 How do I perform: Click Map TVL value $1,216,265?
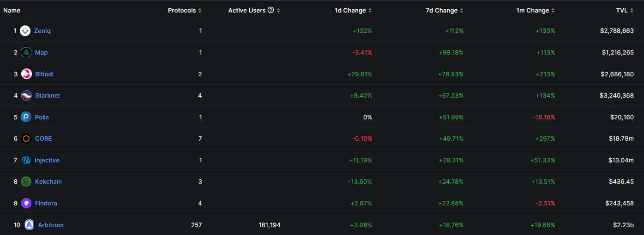click(x=618, y=52)
